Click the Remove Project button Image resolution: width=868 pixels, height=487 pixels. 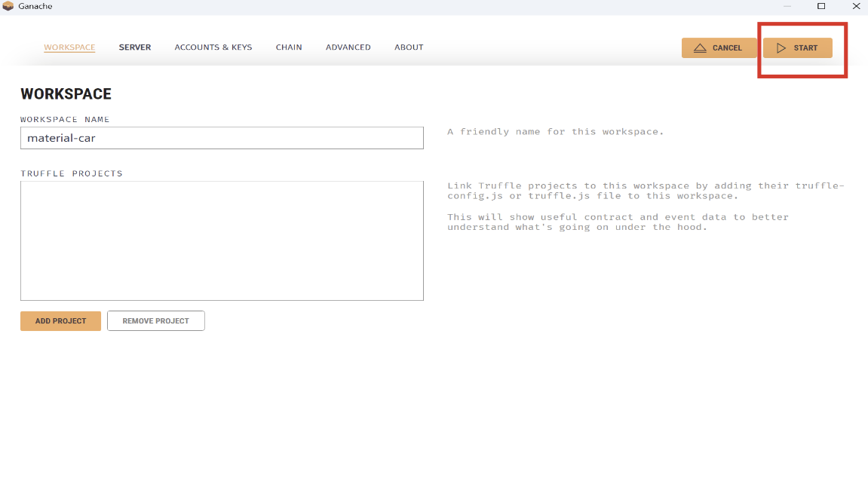pyautogui.click(x=156, y=321)
